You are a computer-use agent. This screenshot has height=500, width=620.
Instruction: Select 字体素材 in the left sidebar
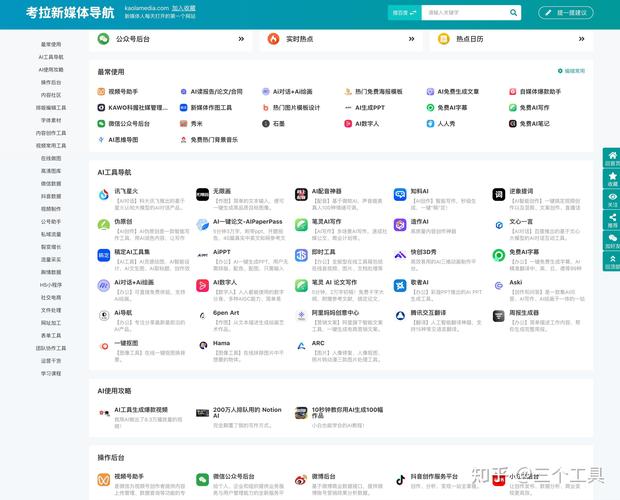click(51, 120)
